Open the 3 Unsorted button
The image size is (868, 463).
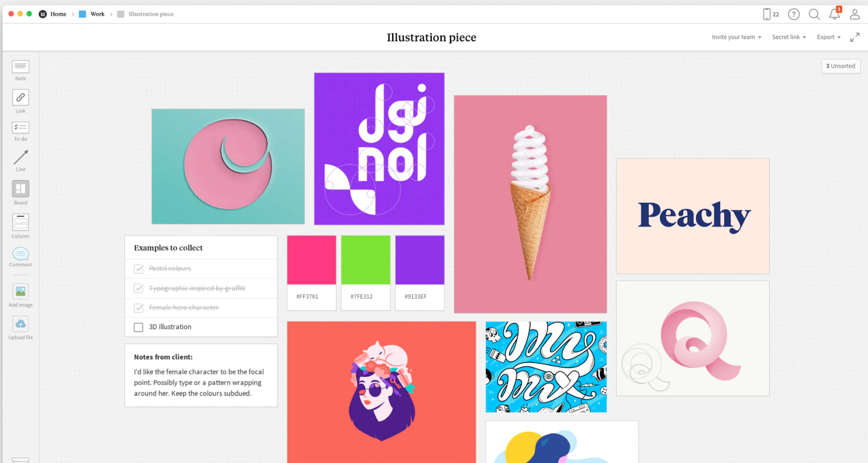(x=841, y=66)
